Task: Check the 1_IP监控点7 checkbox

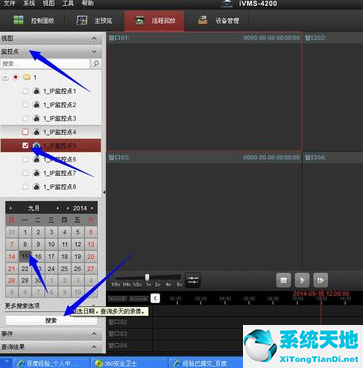Action: click(x=25, y=173)
